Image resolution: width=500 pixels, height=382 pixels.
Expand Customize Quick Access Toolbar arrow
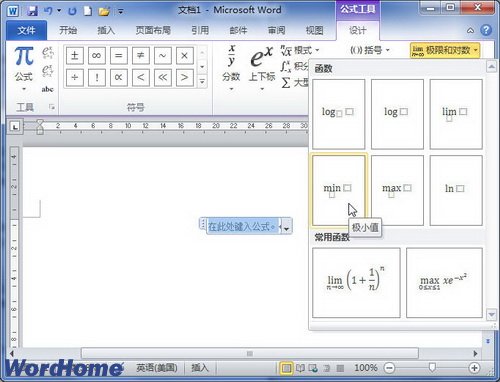click(x=121, y=12)
